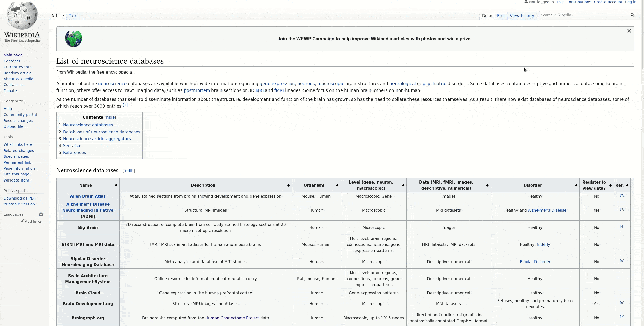This screenshot has height=326, width=644.
Task: Edit the Neuroscience databases section
Action: (x=129, y=171)
